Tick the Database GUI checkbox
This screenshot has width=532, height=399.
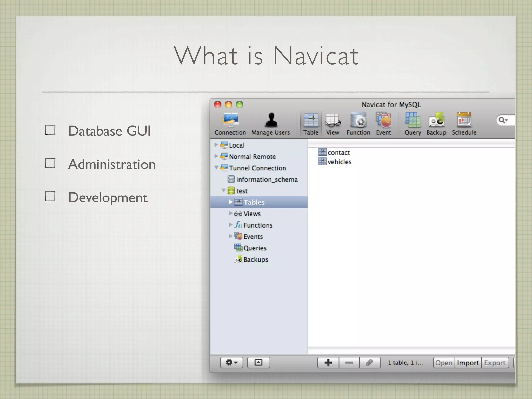click(x=50, y=130)
